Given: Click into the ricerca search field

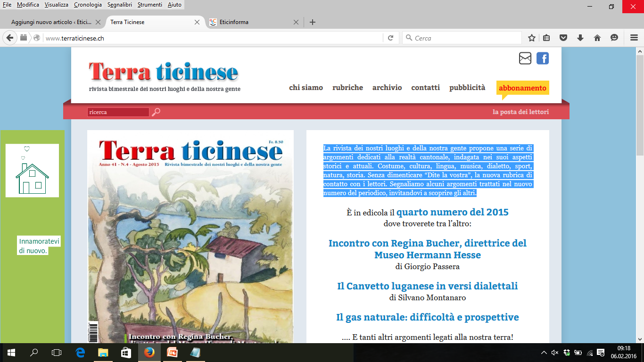Looking at the screenshot, I should tap(118, 112).
